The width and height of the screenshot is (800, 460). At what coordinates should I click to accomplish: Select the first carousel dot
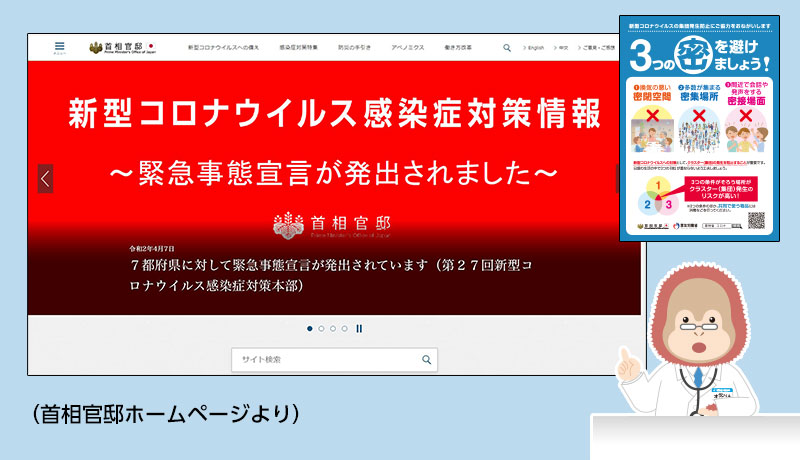coord(310,328)
